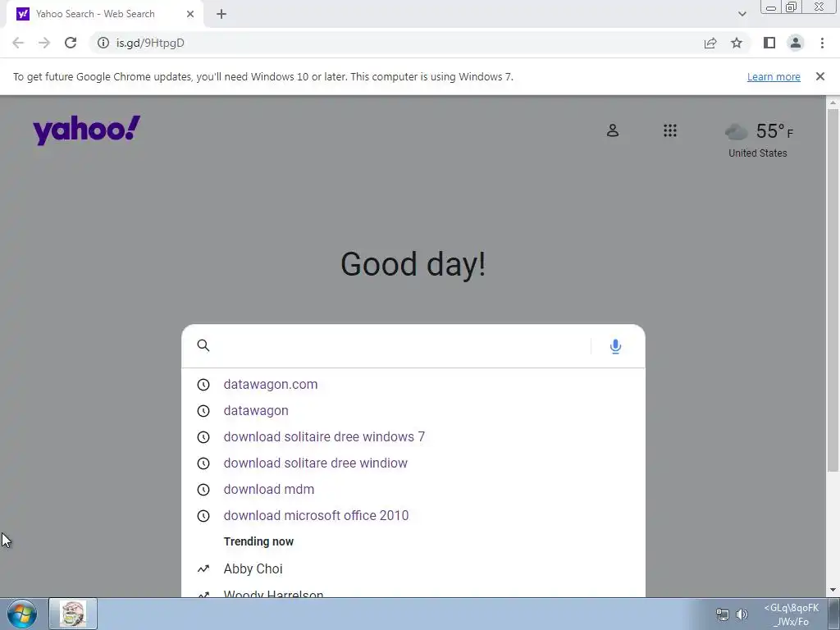Share this page icon in address bar
Screen dimensions: 840x630
(710, 43)
